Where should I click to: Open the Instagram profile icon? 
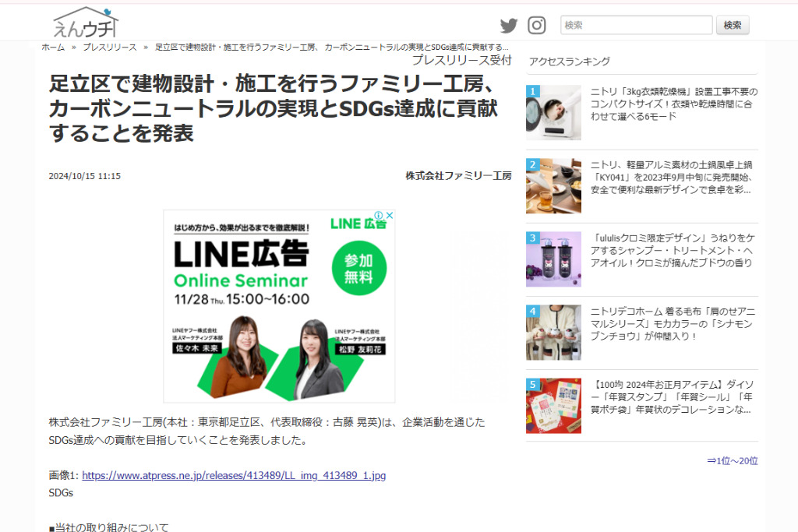tap(536, 25)
